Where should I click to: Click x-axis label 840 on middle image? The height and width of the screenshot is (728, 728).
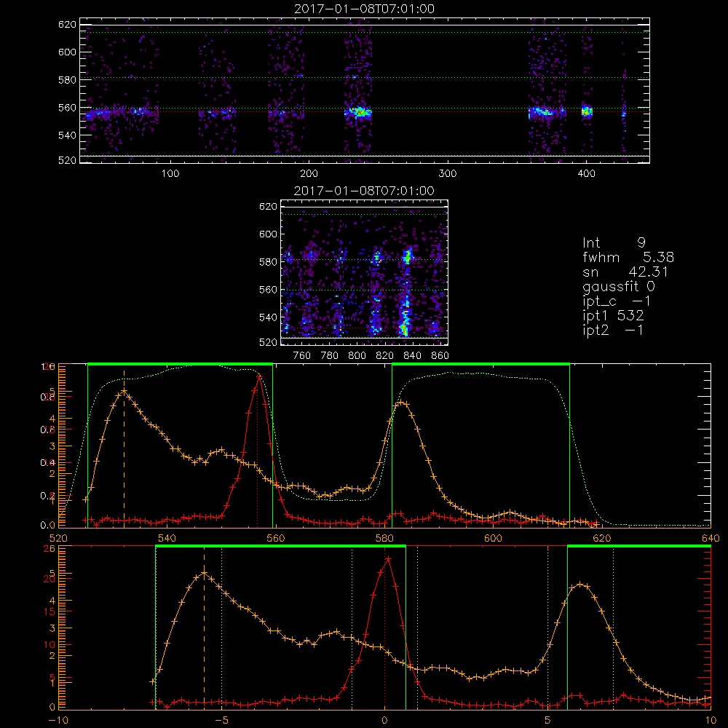412,356
